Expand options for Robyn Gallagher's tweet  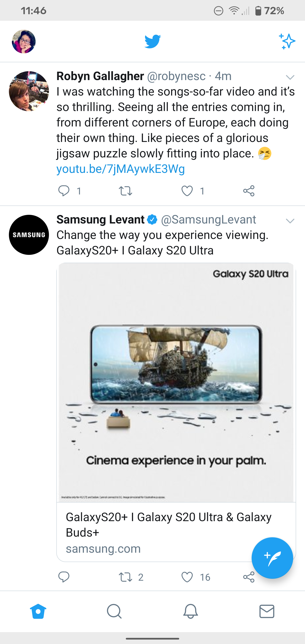point(290,77)
